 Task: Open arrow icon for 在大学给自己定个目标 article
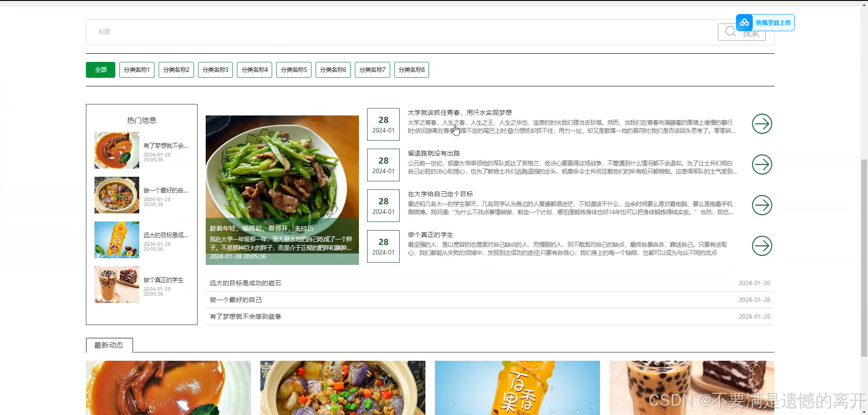(762, 205)
